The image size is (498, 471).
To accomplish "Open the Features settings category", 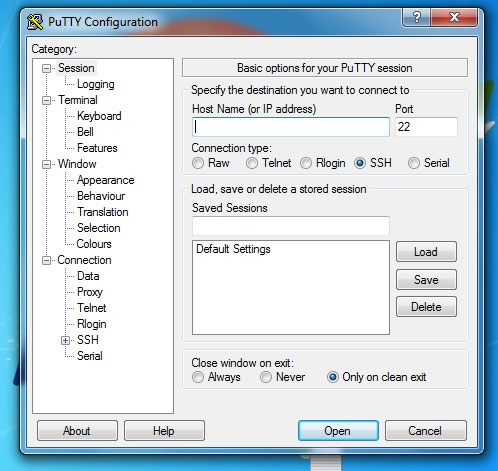I will pos(97,148).
